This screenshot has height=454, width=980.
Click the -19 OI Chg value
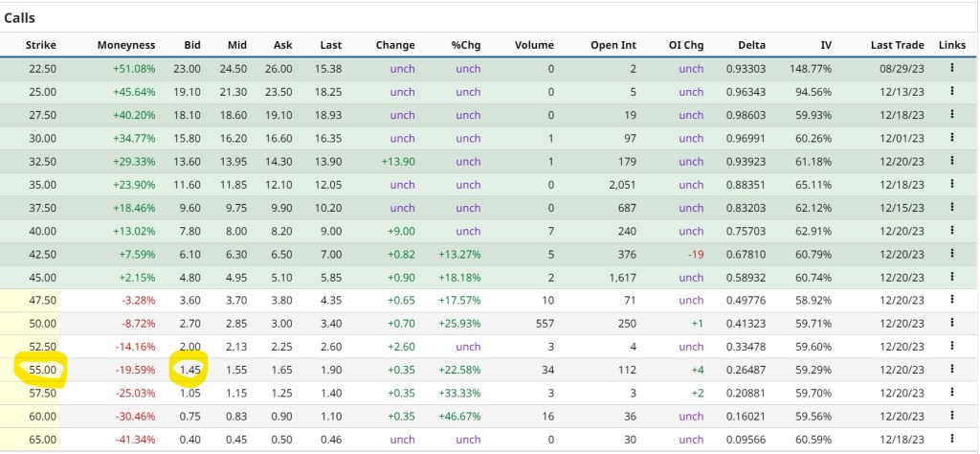coord(694,254)
